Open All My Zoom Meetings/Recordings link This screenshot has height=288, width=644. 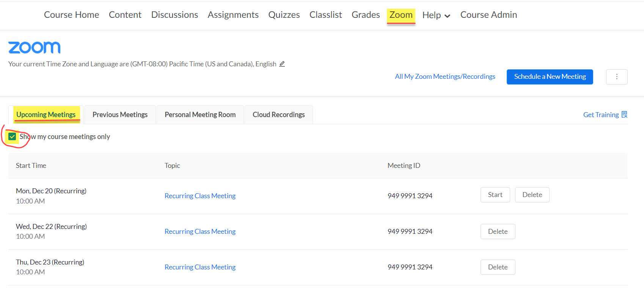(x=445, y=77)
